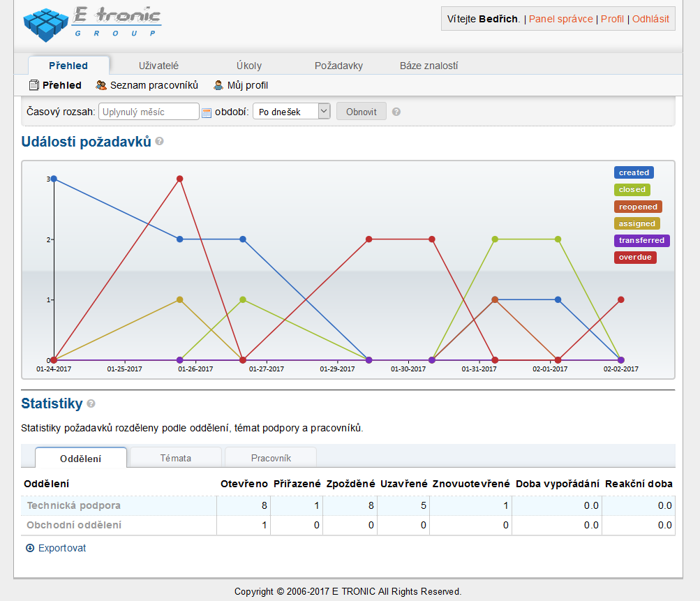Switch to the Témata statistics tab
Image resolution: width=700 pixels, height=601 pixels.
click(176, 458)
